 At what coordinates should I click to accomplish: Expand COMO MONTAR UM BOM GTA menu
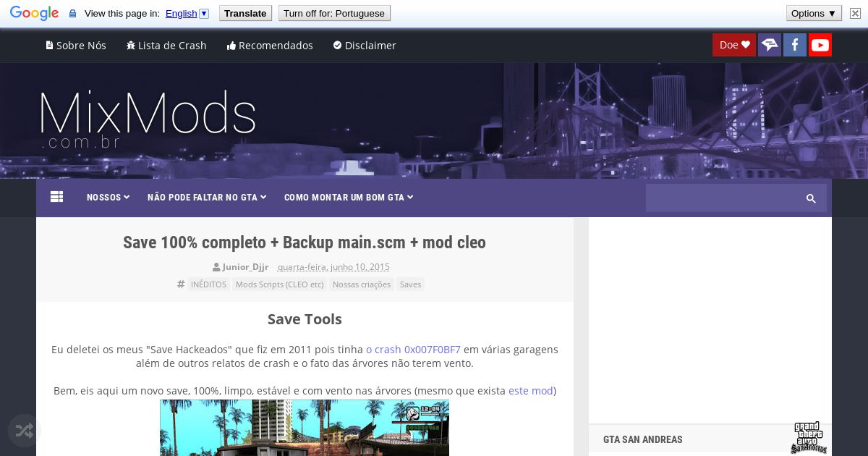point(349,198)
